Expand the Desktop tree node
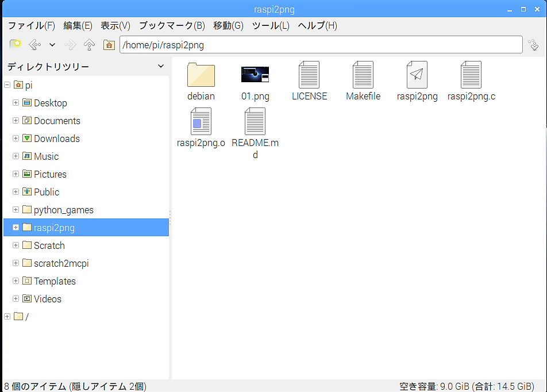This screenshot has height=392, width=547. click(x=16, y=103)
